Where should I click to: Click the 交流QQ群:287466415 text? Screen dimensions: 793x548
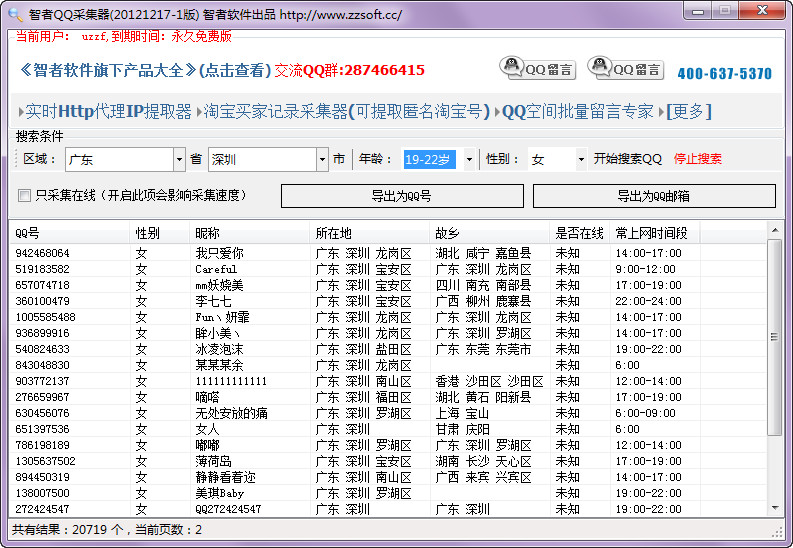(349, 70)
